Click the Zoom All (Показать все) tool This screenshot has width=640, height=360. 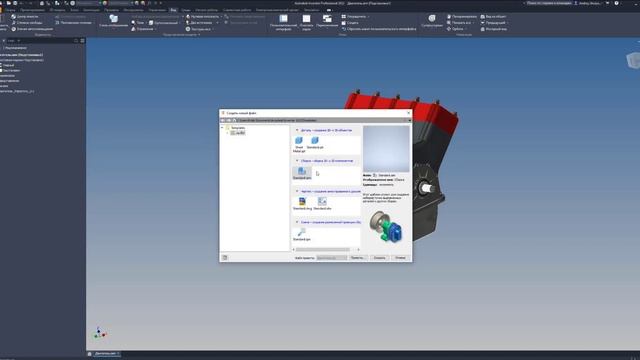click(459, 23)
